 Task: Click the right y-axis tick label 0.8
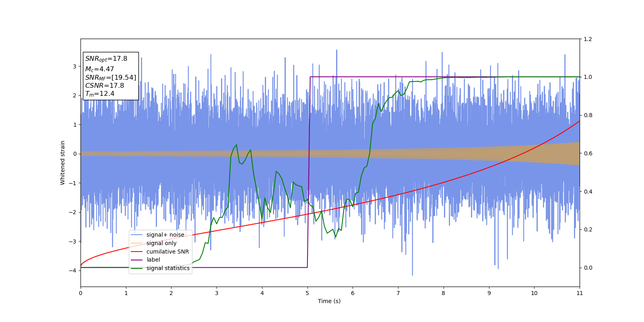click(588, 115)
